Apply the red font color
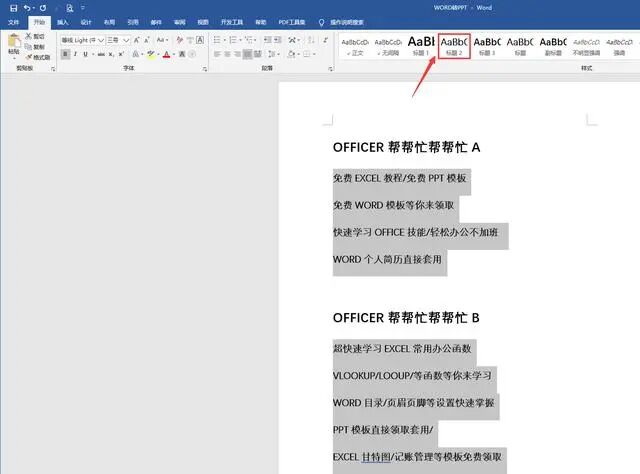Image resolution: width=640 pixels, height=474 pixels. click(167, 54)
